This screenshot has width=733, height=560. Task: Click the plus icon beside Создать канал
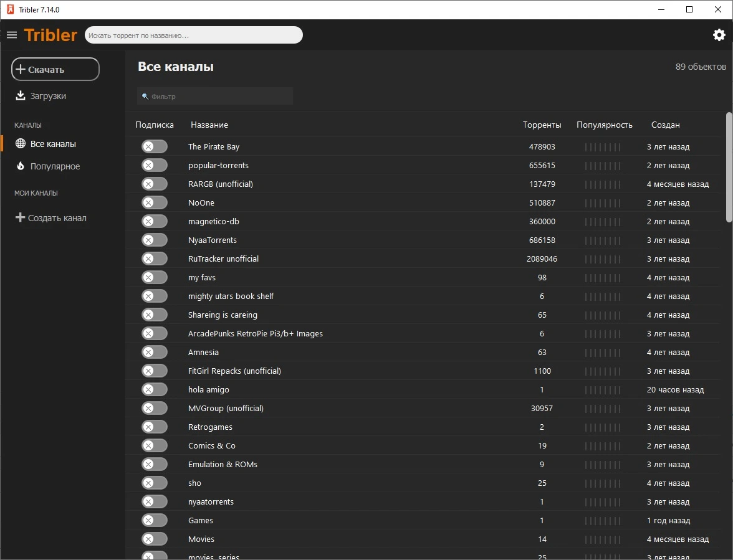(20, 217)
